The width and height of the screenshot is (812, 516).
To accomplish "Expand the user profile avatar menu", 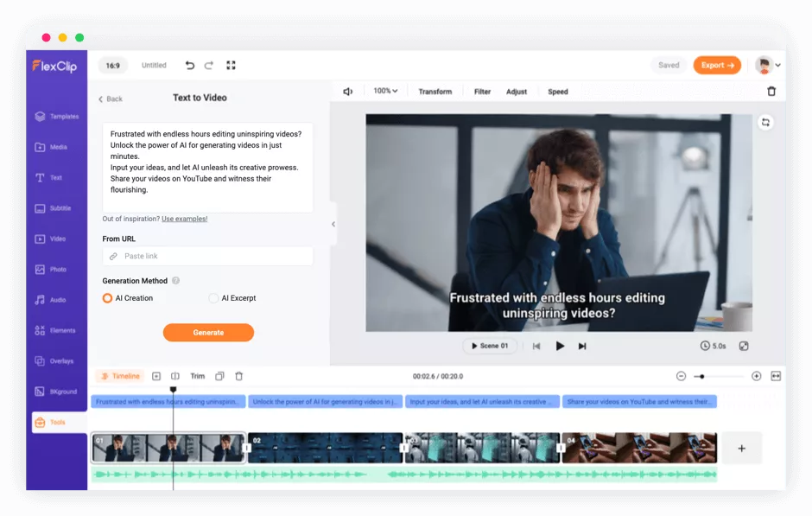I will coord(767,66).
